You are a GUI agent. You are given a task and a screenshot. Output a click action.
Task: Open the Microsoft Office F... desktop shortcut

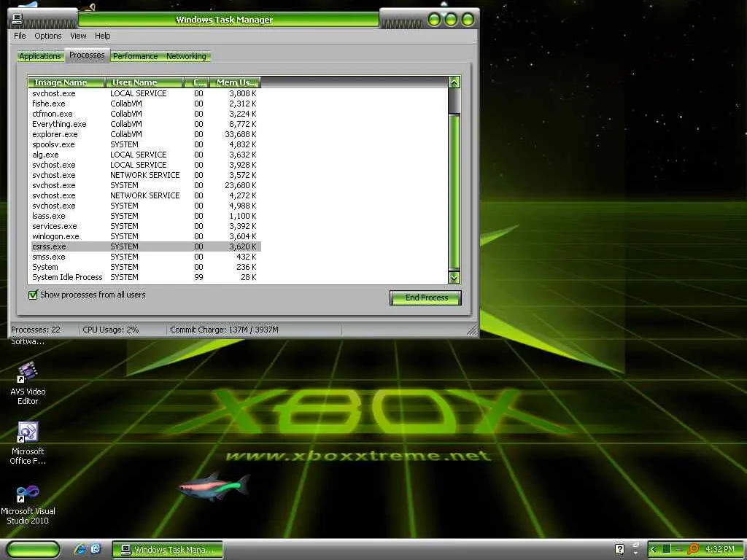28,443
